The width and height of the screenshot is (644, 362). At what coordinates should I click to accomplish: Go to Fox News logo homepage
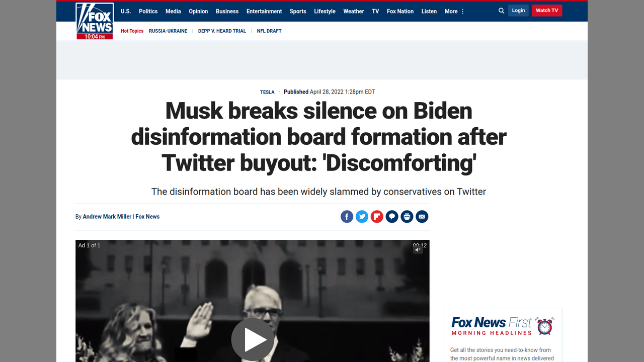[x=95, y=21]
